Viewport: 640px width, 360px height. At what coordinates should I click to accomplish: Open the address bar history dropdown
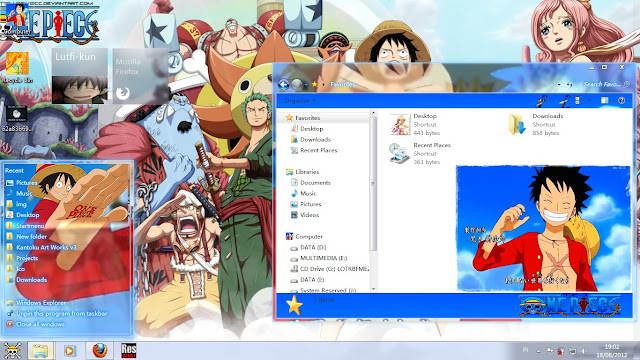coord(558,84)
